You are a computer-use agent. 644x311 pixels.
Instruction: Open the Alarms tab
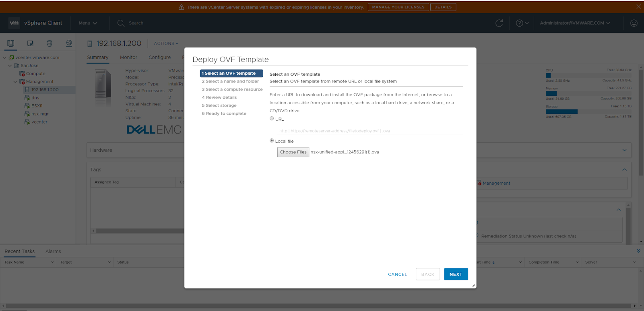pos(53,251)
